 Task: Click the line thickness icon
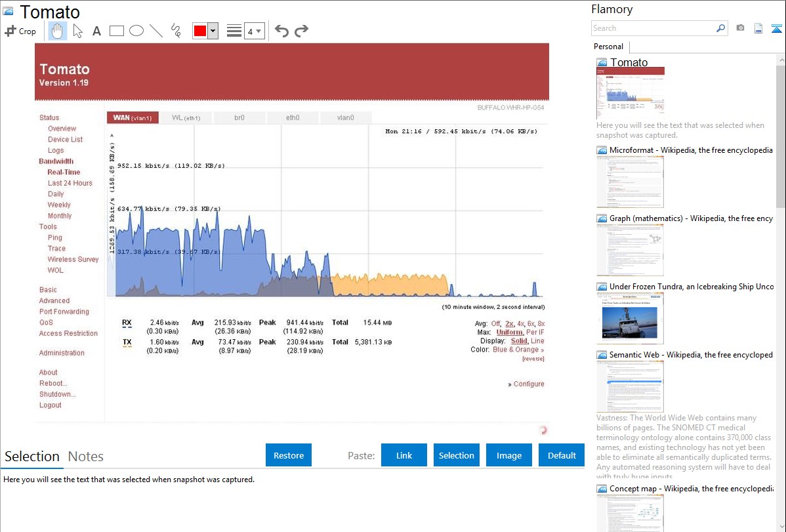coord(234,31)
